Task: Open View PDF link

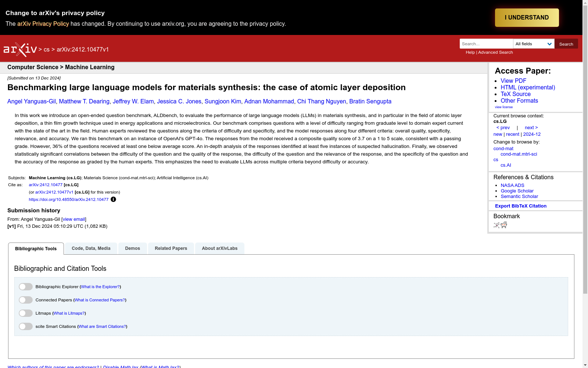Action: pos(513,81)
